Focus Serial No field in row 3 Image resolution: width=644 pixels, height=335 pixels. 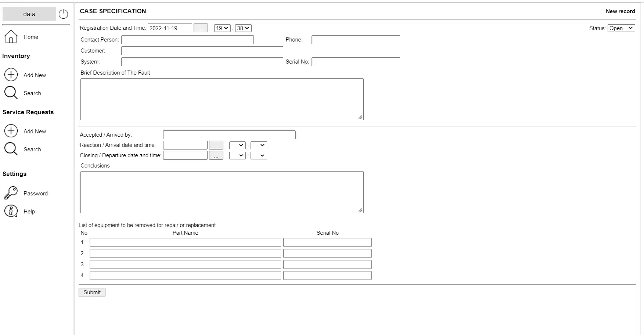click(327, 264)
